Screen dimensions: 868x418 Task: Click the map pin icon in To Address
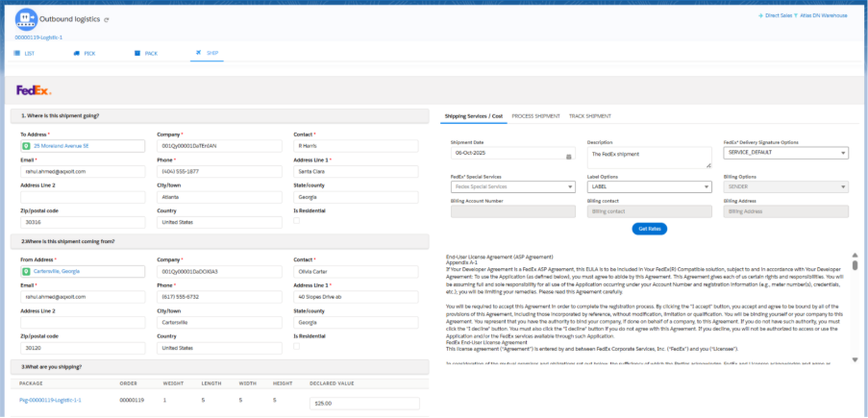pyautogui.click(x=26, y=146)
